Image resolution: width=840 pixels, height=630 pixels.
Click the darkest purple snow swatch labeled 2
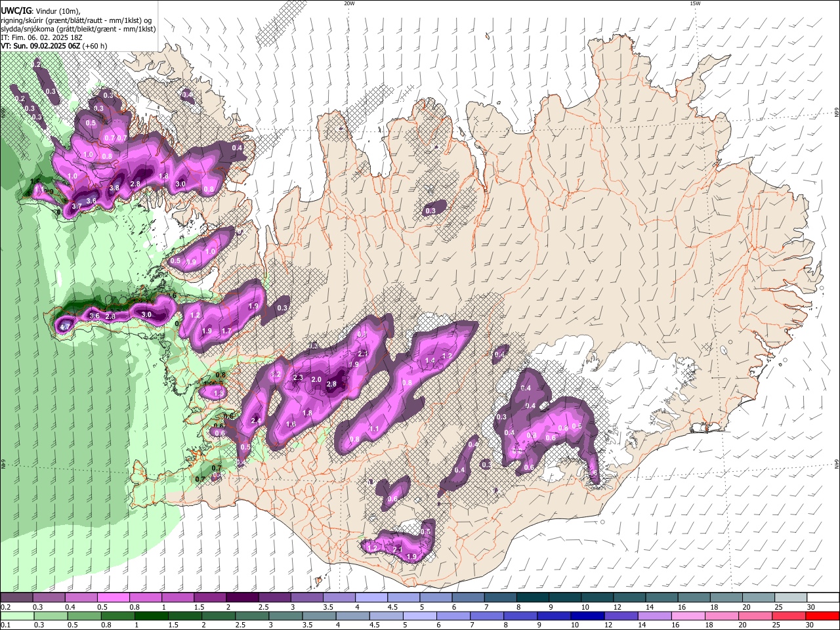point(241,597)
